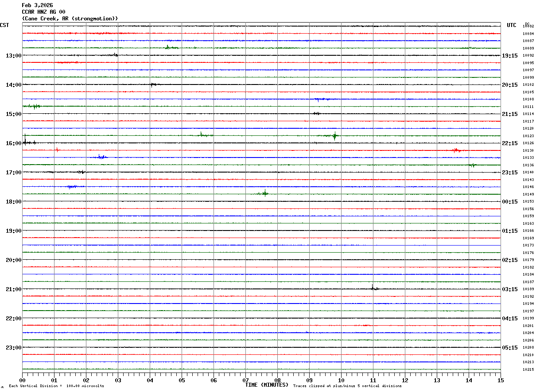Click the 22:15 UTC time label
This screenshot has width=536, height=392.
click(510, 143)
